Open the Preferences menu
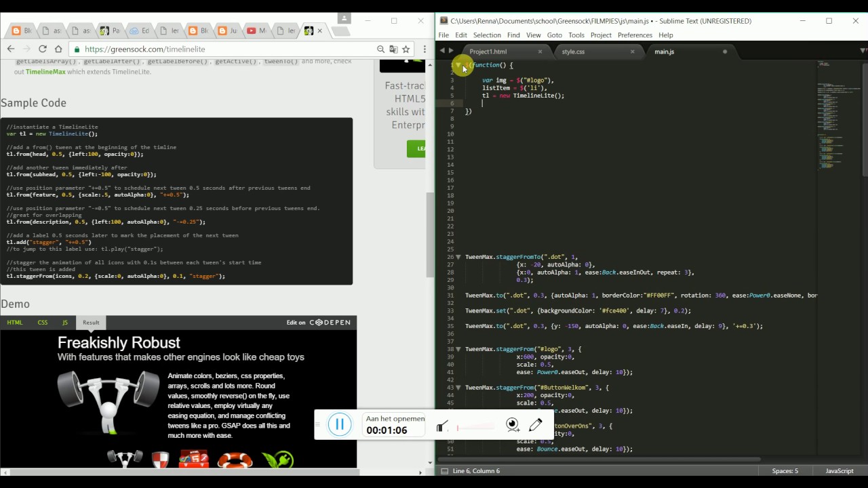 [x=635, y=35]
